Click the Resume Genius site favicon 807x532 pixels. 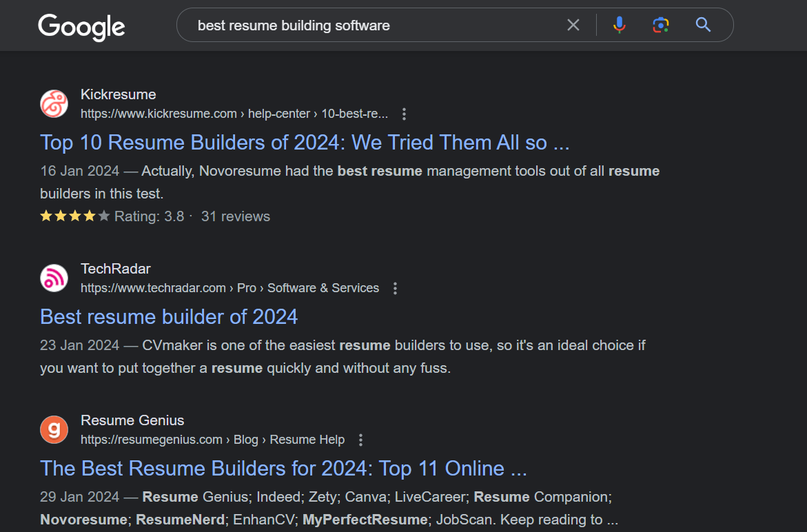pos(54,430)
